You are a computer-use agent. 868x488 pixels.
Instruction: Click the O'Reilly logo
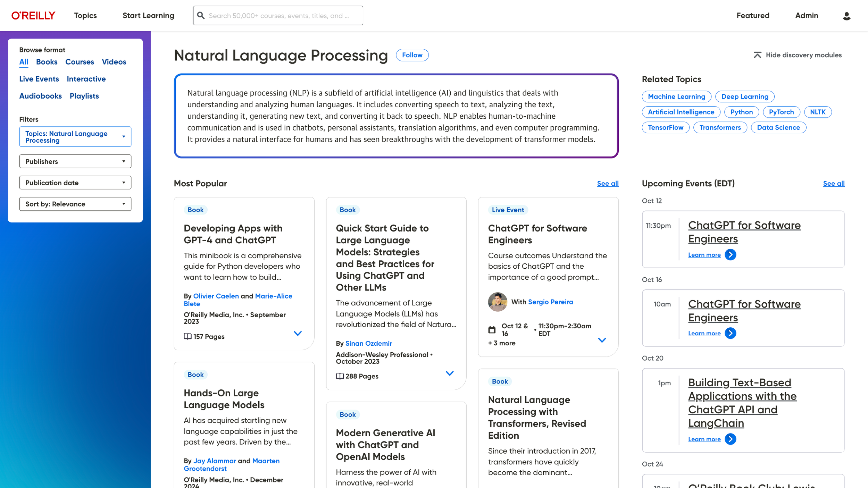coord(33,16)
